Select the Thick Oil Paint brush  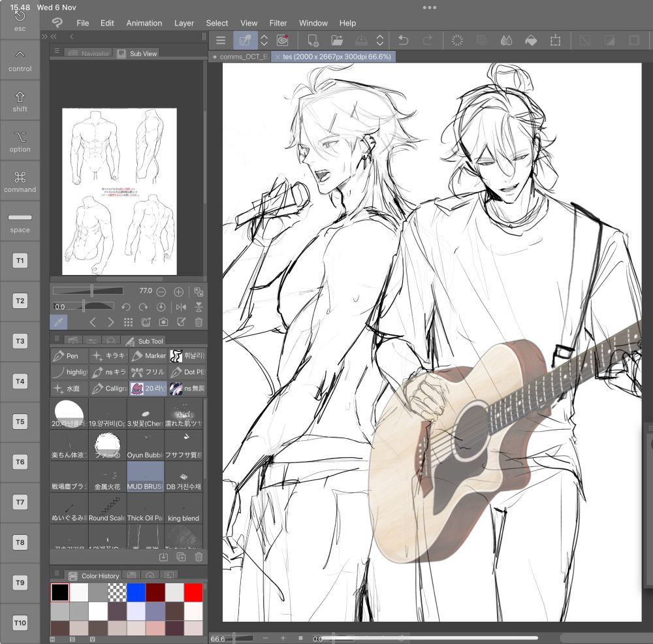click(146, 508)
